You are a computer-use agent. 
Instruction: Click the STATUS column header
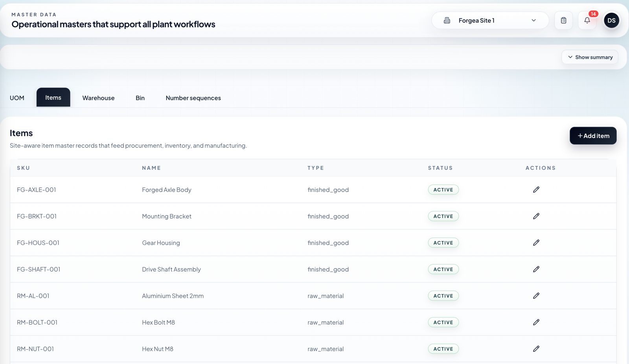(x=440, y=168)
